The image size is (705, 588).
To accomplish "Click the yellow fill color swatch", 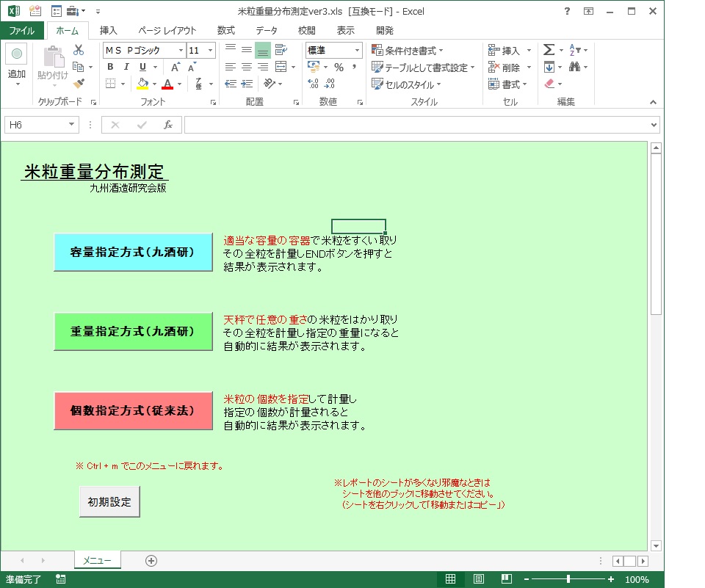I will (x=143, y=84).
